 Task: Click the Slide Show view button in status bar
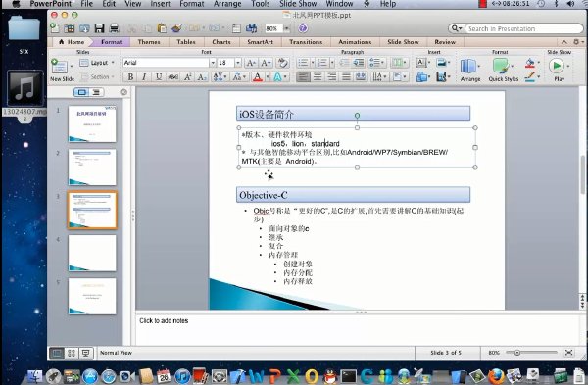(x=86, y=353)
